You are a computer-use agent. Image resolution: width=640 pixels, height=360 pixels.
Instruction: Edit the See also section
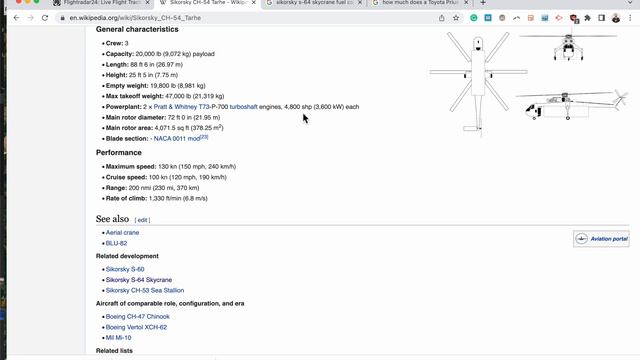pyautogui.click(x=142, y=220)
